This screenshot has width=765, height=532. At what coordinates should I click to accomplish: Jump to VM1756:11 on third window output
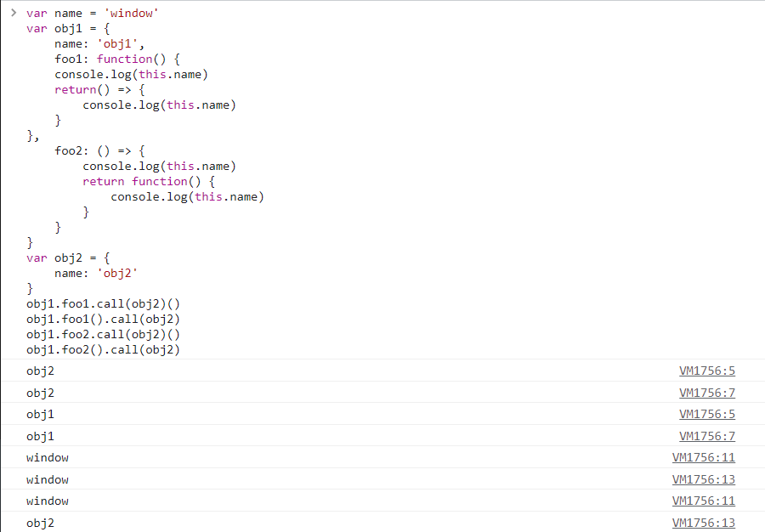coord(703,501)
